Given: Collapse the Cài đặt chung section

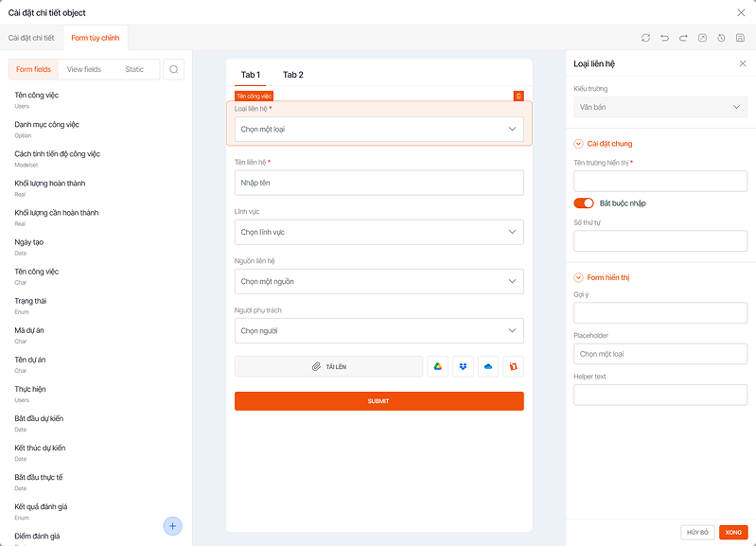Looking at the screenshot, I should (579, 144).
